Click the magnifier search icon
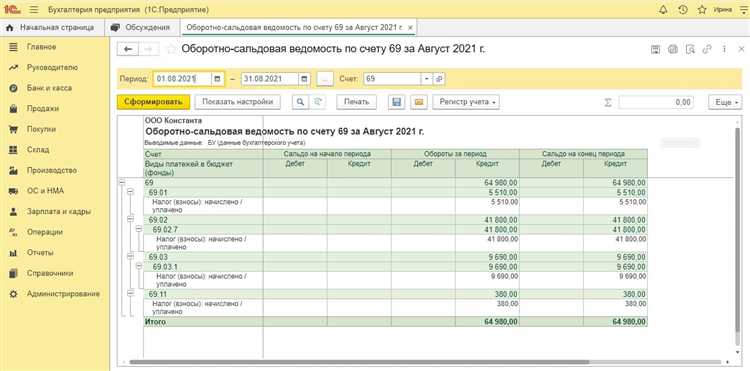 (x=300, y=102)
